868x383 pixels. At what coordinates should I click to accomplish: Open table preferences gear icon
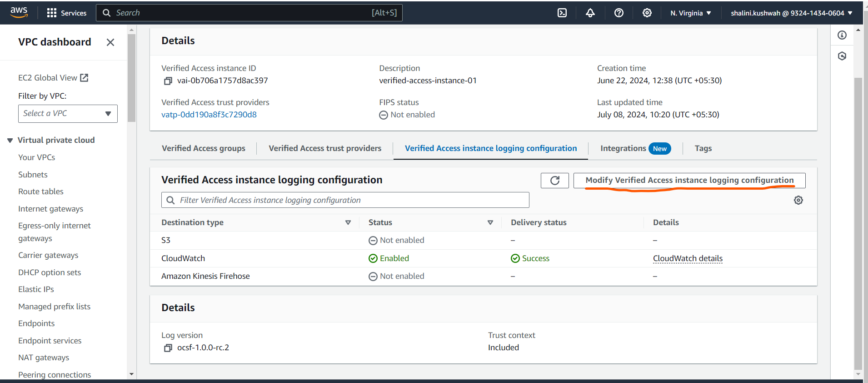click(x=798, y=200)
